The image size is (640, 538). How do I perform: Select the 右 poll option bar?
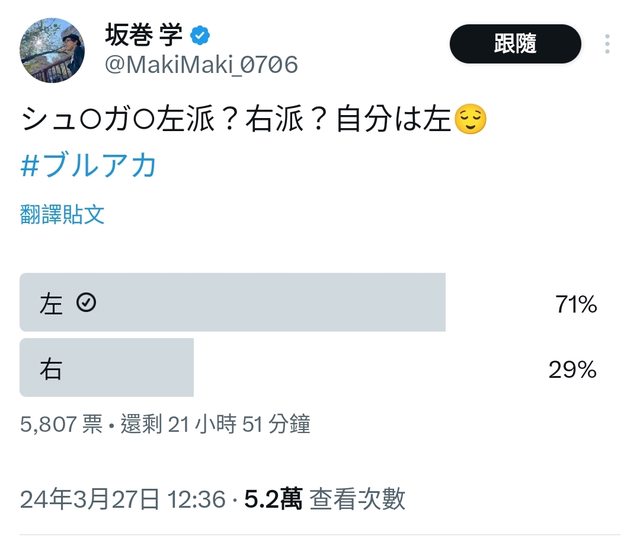pyautogui.click(x=106, y=369)
